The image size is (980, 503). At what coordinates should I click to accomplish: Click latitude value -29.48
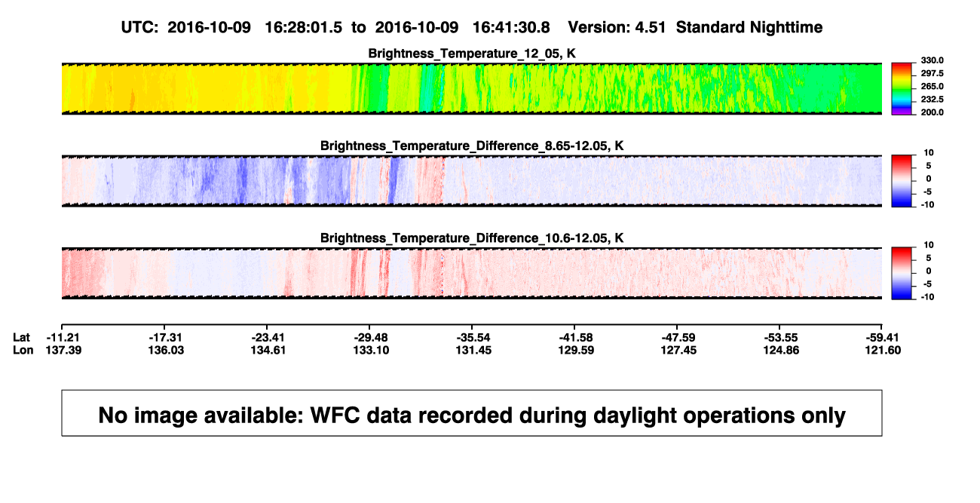pos(372,336)
